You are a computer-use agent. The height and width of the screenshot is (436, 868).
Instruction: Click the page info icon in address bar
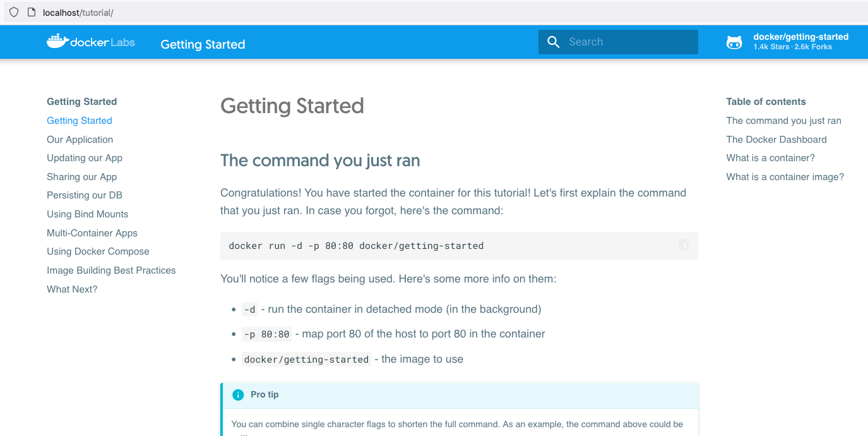(32, 12)
